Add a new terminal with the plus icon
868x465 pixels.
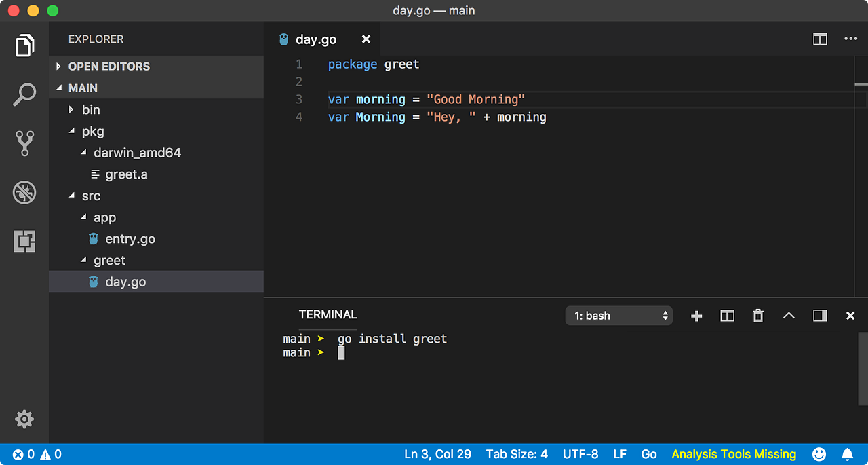[696, 315]
